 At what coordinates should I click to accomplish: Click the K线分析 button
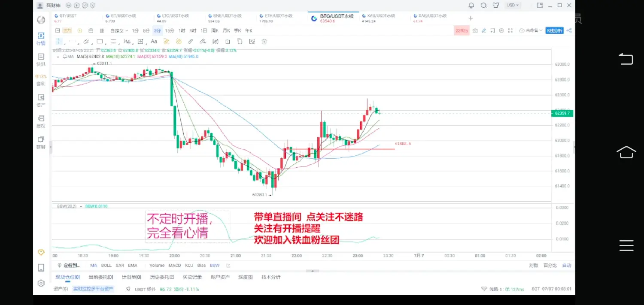(x=554, y=30)
